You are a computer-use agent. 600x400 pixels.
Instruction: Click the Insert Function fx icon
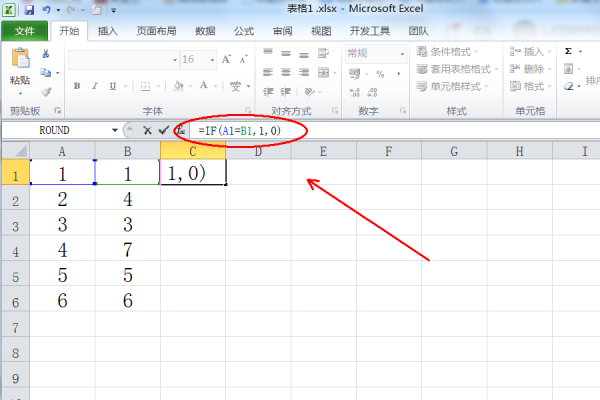pos(181,131)
